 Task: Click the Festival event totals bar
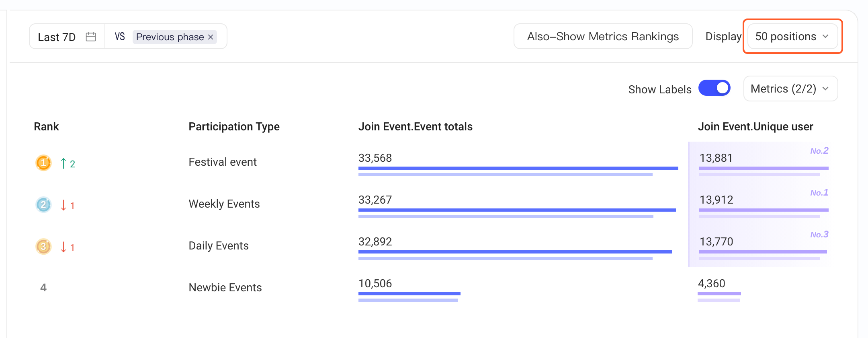(518, 168)
